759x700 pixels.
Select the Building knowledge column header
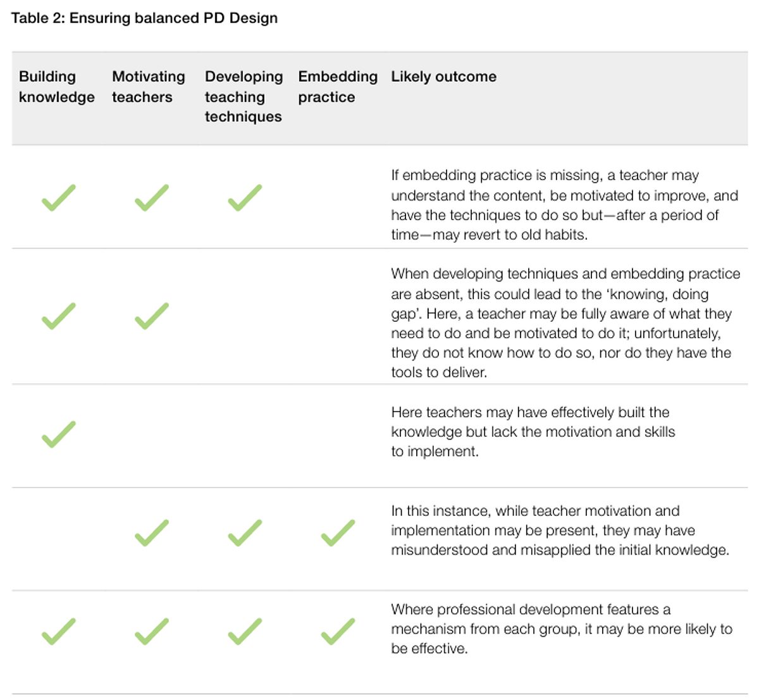pos(57,87)
